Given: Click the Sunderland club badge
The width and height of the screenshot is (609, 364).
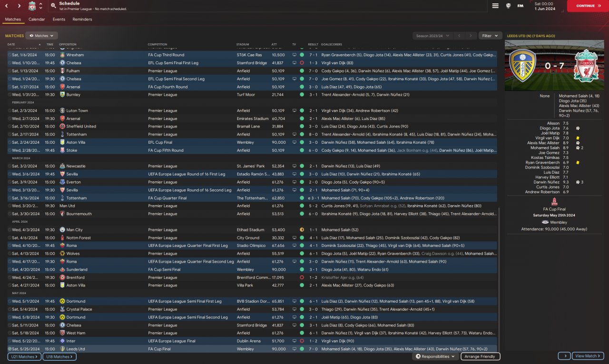Looking at the screenshot, I should coord(62,269).
